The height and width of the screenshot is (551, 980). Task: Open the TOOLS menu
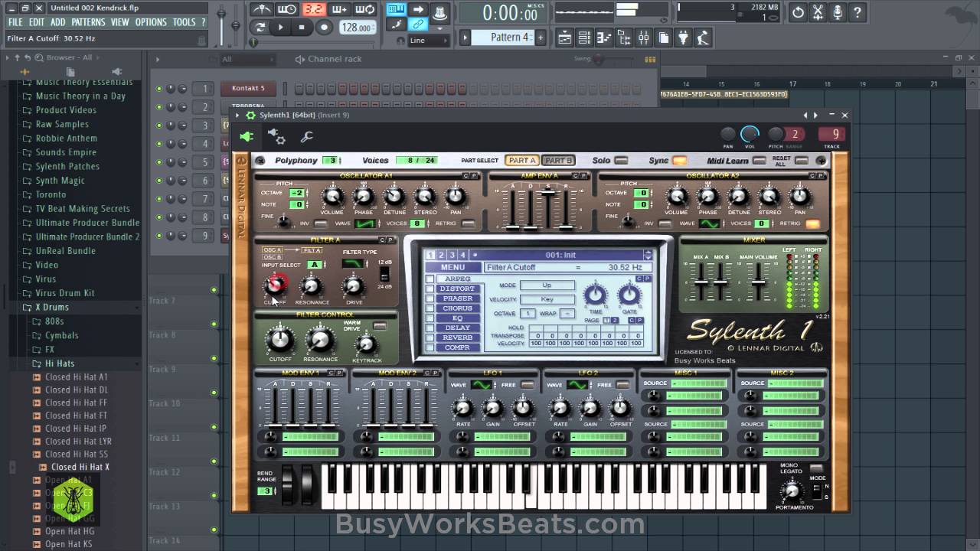click(185, 22)
